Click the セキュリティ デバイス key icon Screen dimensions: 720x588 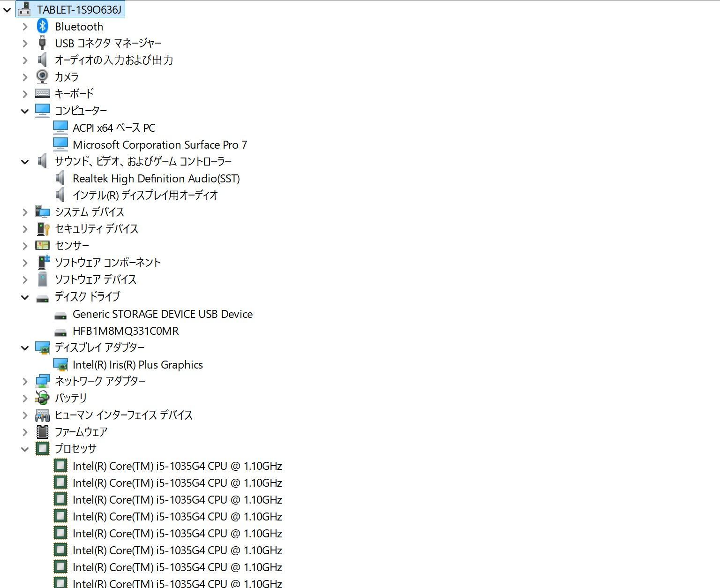43,229
